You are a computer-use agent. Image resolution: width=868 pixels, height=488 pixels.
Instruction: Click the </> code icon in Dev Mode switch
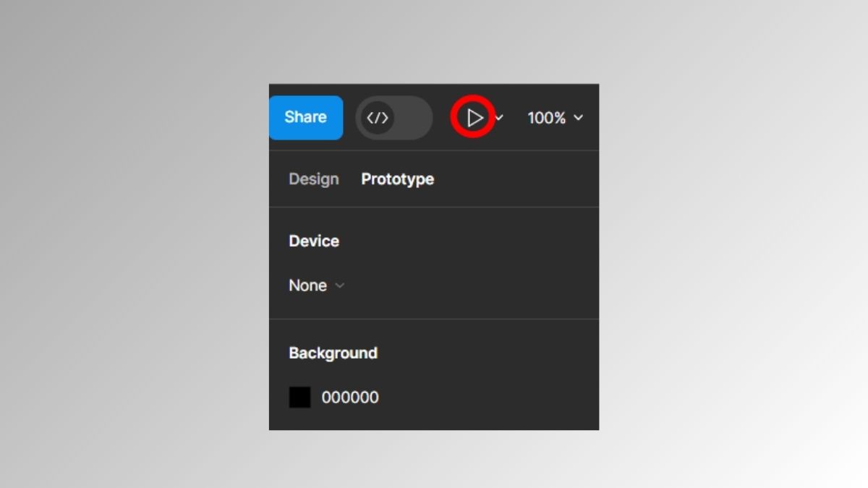pos(378,118)
